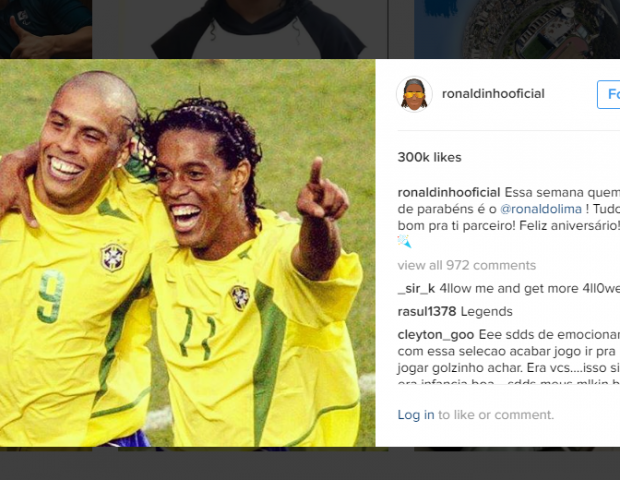Screen dimensions: 620x480
Task: Open commenter rasul1378 profile
Action: (427, 312)
